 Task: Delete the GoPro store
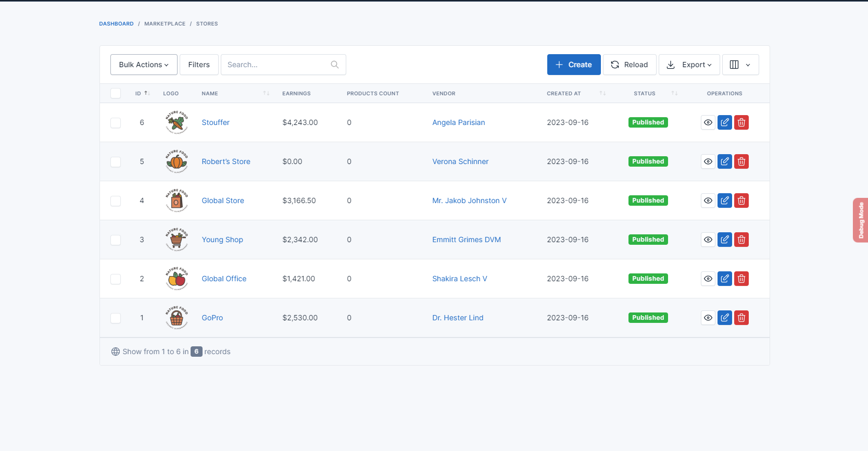tap(741, 318)
